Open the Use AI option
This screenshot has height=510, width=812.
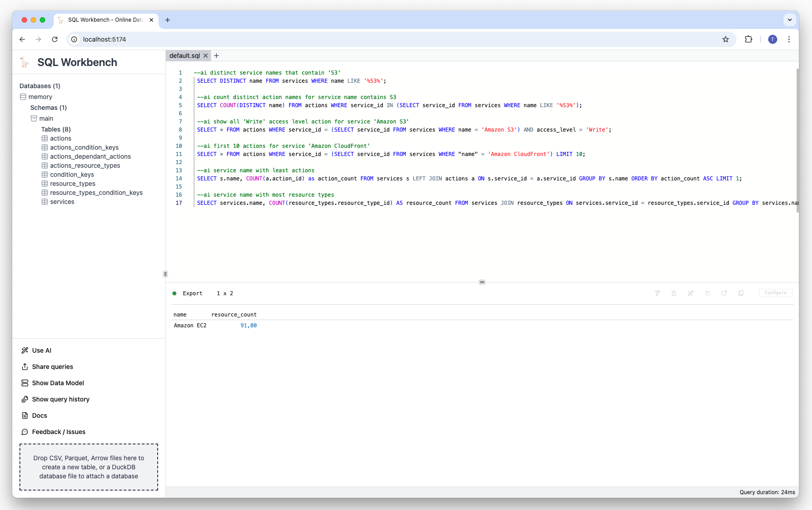[x=42, y=350]
